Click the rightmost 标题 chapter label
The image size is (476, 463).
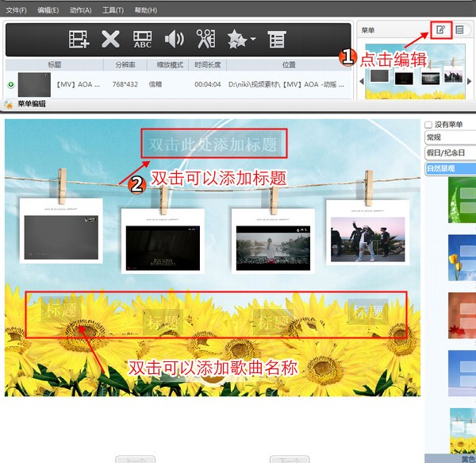pyautogui.click(x=368, y=312)
